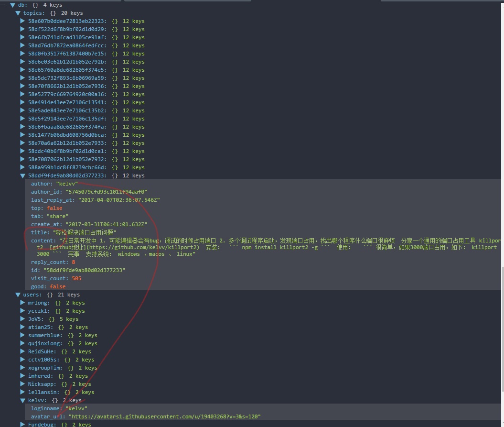504x427 pixels.
Task: Expand topic 58e6fbaaa8de682605f374fa
Action: (22, 127)
